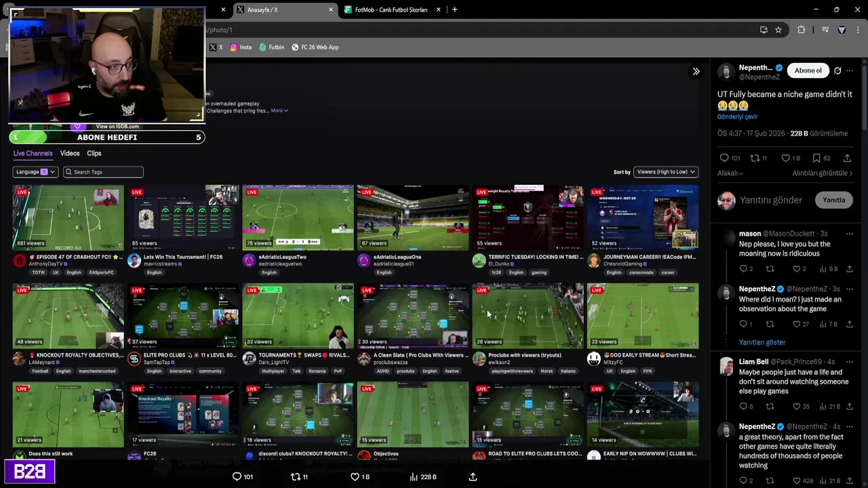868x488 pixels.
Task: Click Gönderiyi çevir translate link
Action: (737, 117)
